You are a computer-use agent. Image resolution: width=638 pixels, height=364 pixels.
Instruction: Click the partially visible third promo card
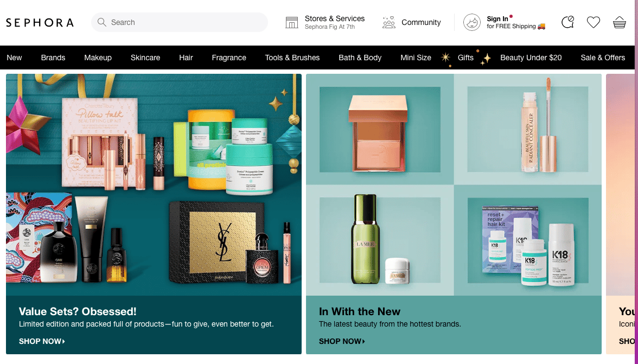[x=620, y=214]
